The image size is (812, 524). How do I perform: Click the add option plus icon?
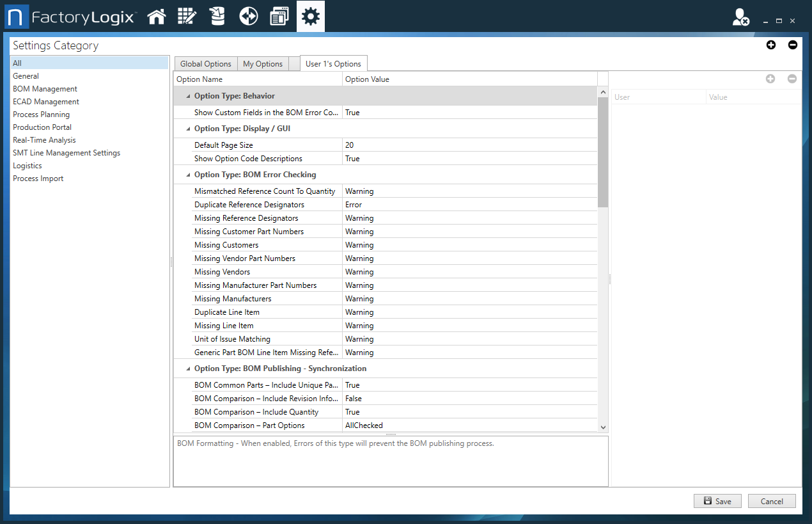click(x=770, y=45)
